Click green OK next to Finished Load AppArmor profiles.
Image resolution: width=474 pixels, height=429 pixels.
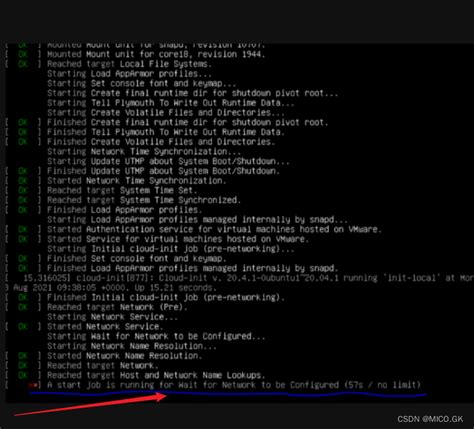pyautogui.click(x=23, y=210)
